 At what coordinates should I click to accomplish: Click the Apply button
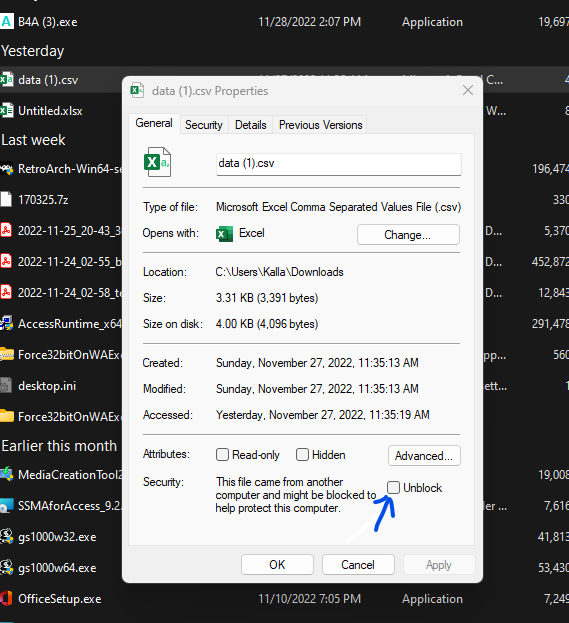tap(439, 565)
